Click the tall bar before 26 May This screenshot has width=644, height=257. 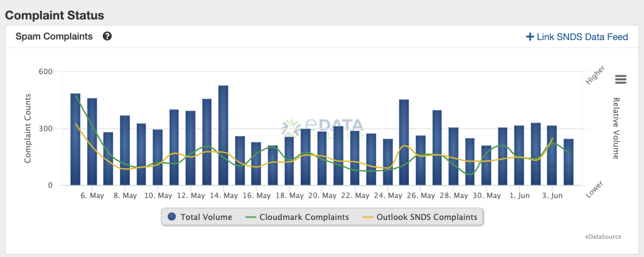tap(404, 142)
